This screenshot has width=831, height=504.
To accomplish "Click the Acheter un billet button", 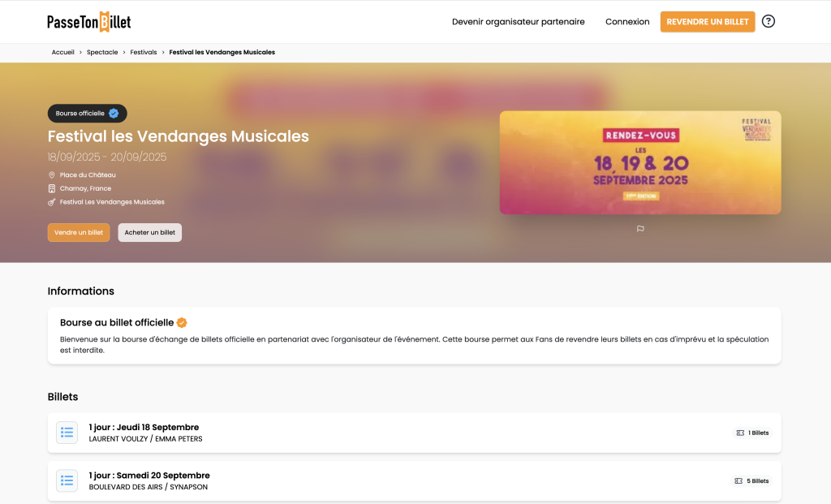I will click(x=150, y=233).
